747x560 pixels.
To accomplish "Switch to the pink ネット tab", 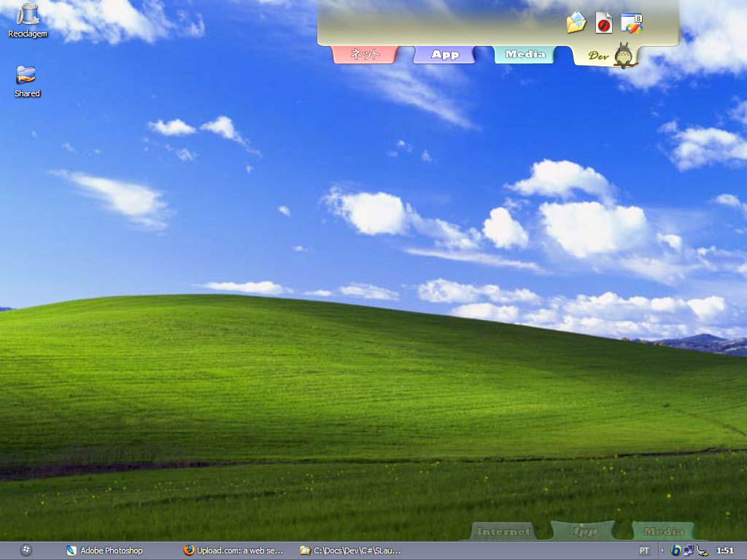I will [x=365, y=55].
